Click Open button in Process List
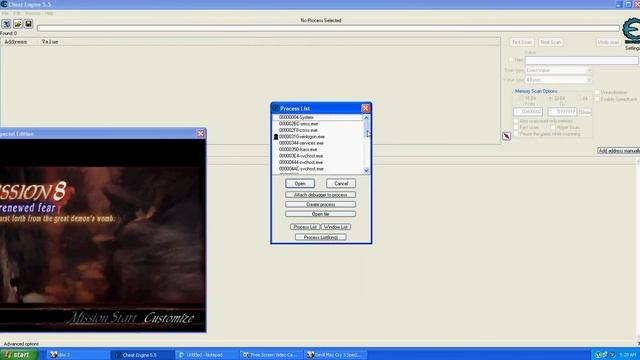Image resolution: width=640 pixels, height=360 pixels. [300, 184]
